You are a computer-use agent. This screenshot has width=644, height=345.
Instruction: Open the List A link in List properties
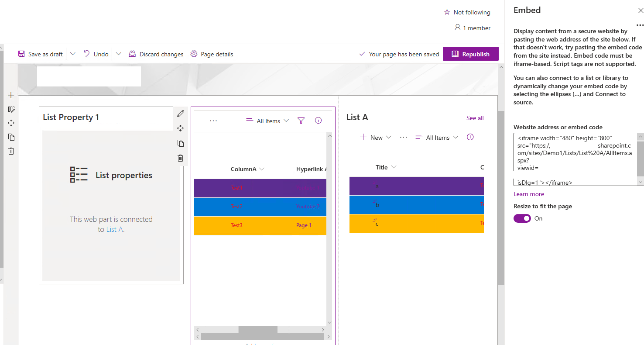[114, 229]
